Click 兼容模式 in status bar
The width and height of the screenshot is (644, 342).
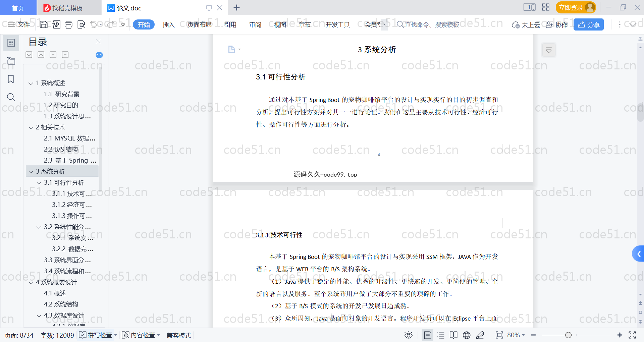(179, 335)
